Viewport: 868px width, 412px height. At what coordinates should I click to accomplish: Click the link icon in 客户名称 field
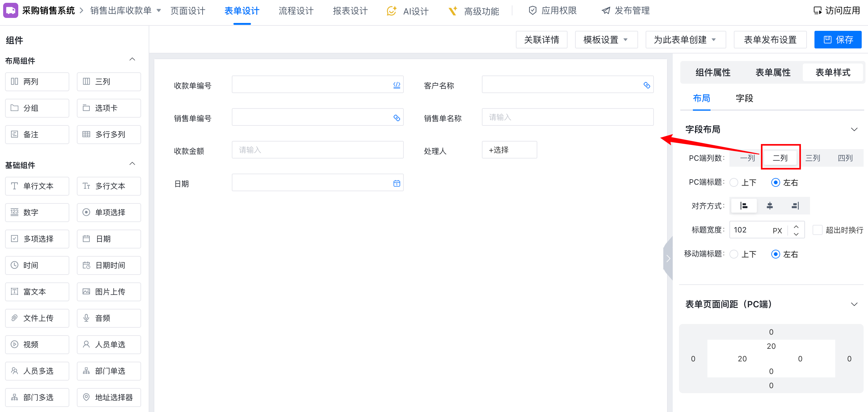646,85
